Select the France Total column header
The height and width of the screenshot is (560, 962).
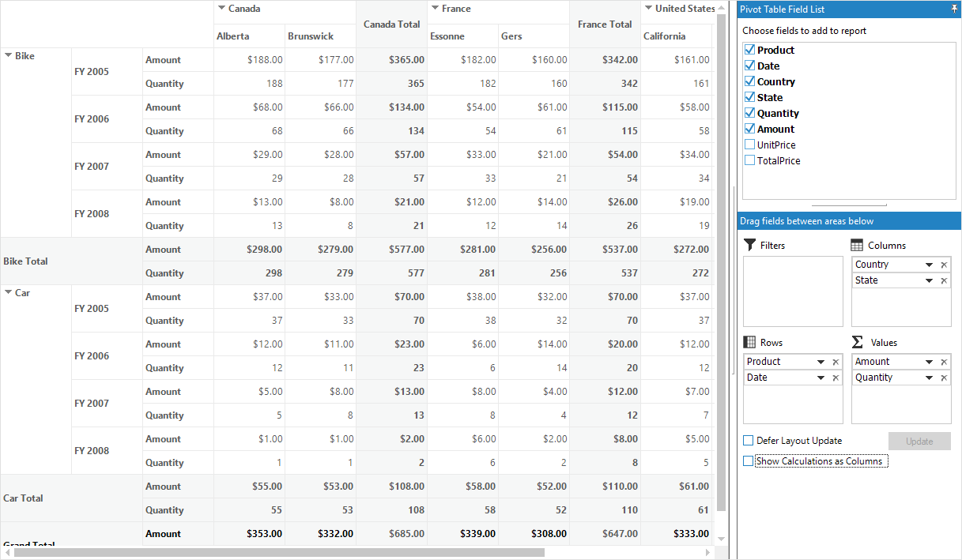point(605,24)
